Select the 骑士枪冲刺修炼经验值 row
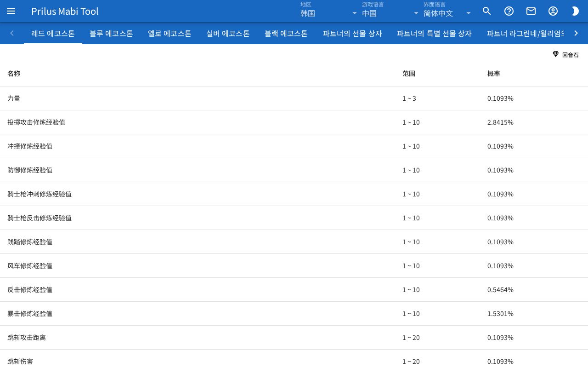Viewport: 588px width, 368px height. [294, 194]
